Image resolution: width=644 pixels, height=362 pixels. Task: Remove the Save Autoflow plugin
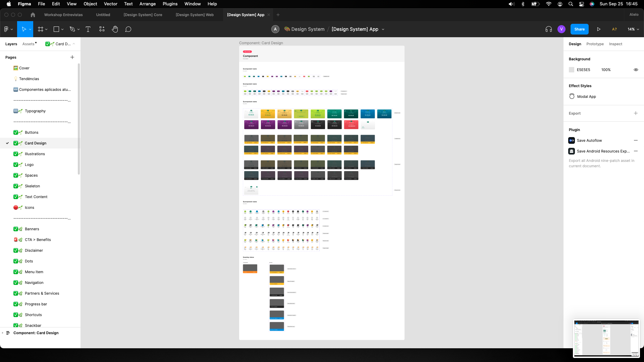click(636, 140)
